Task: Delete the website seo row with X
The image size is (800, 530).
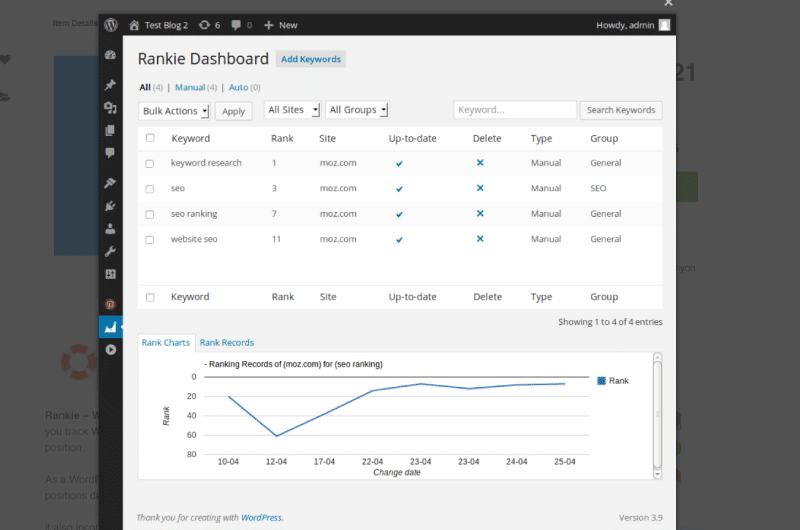Action: pos(480,239)
